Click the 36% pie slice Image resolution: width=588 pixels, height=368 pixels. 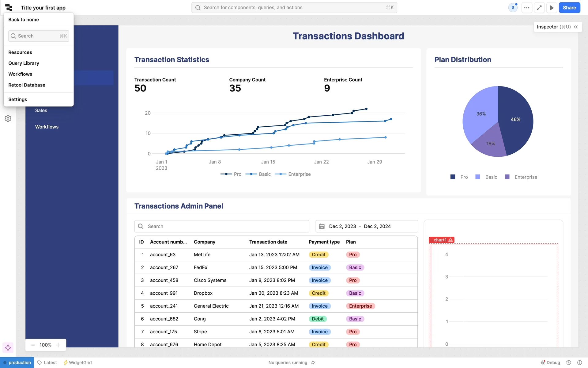click(x=481, y=114)
